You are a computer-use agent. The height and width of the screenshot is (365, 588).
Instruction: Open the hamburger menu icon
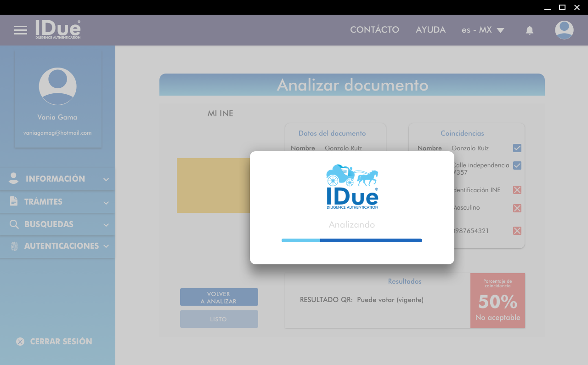pos(21,30)
